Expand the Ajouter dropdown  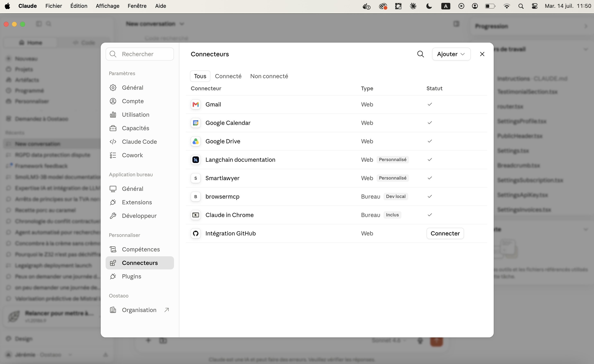451,54
